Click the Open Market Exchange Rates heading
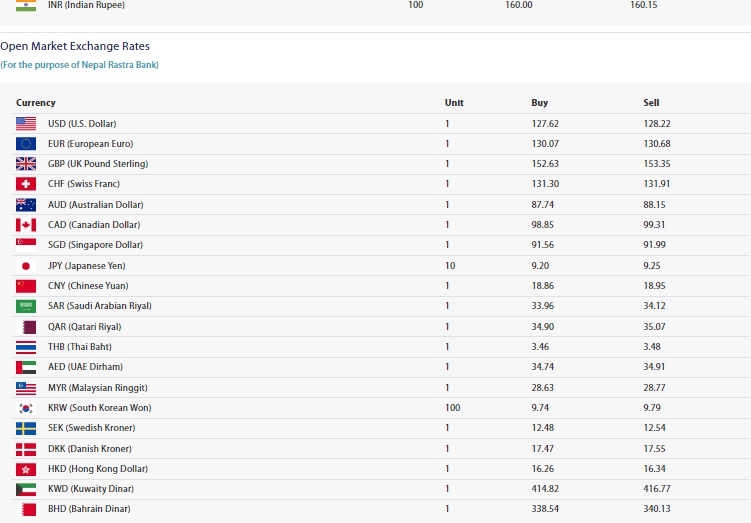This screenshot has height=523, width=751. click(75, 46)
